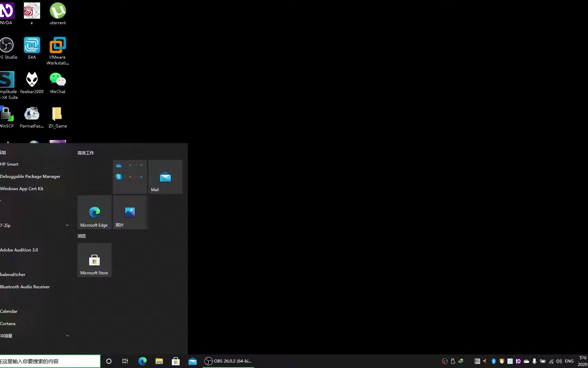Collapse the HP Smart apps section chevron
The width and height of the screenshot is (588, 368).
point(1,200)
